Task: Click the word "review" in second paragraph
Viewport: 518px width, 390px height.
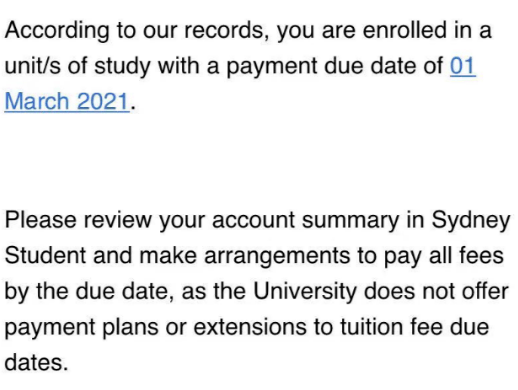Action: point(118,221)
